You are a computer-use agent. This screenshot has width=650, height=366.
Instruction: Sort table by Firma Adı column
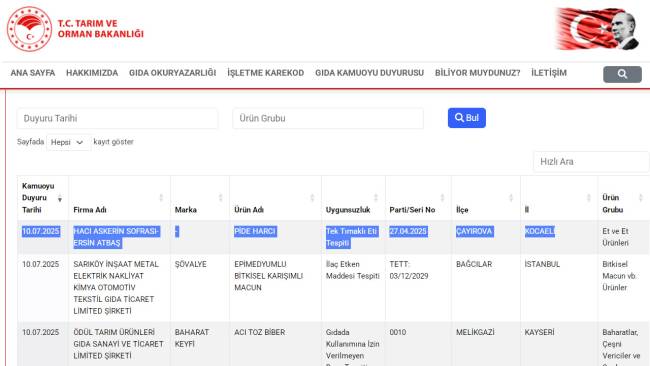pos(119,198)
